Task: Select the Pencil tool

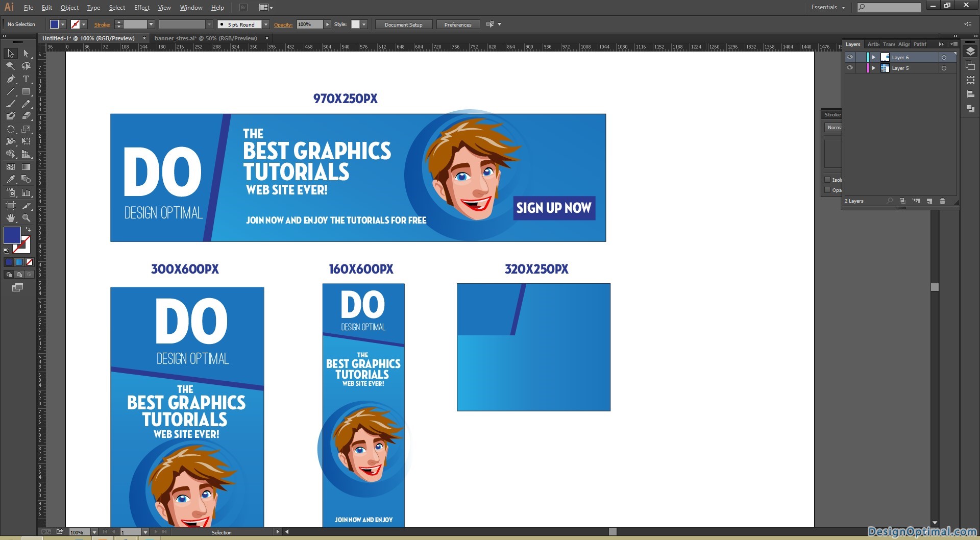Action: [x=26, y=104]
